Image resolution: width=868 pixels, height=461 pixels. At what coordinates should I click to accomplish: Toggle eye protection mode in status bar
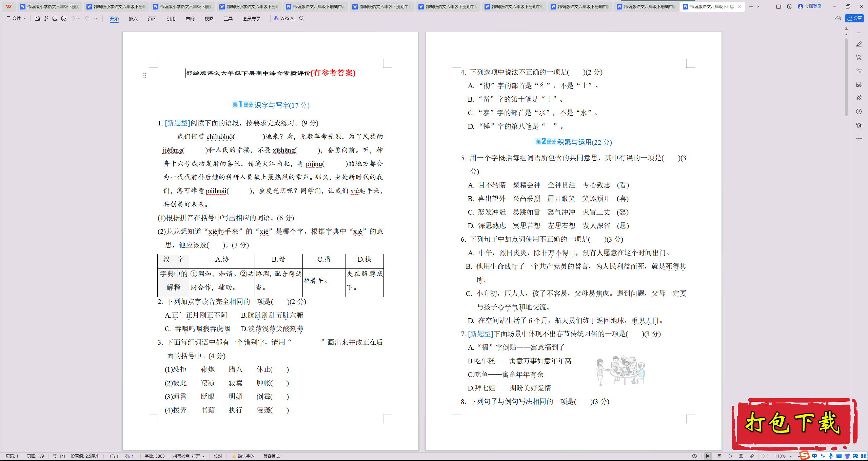pyautogui.click(x=694, y=456)
